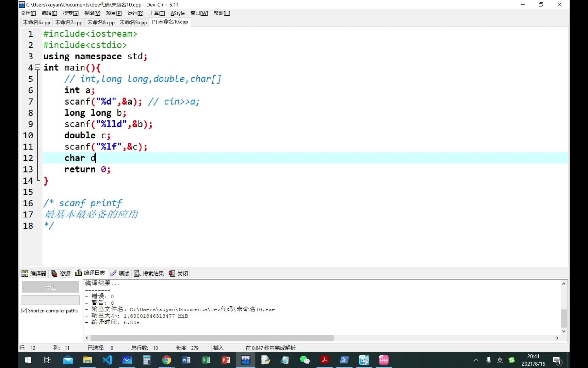Click horizontal scrollbar left arrow in log
588x368 pixels.
[87, 338]
